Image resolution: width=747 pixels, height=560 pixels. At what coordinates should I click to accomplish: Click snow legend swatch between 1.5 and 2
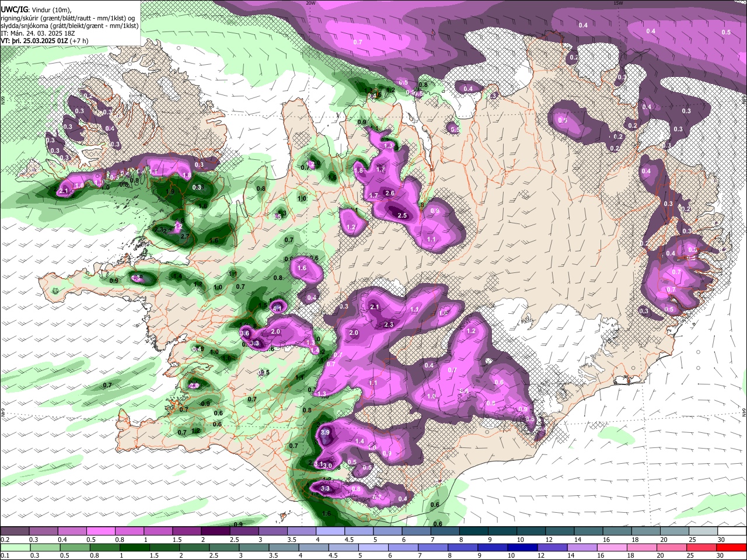(187, 531)
